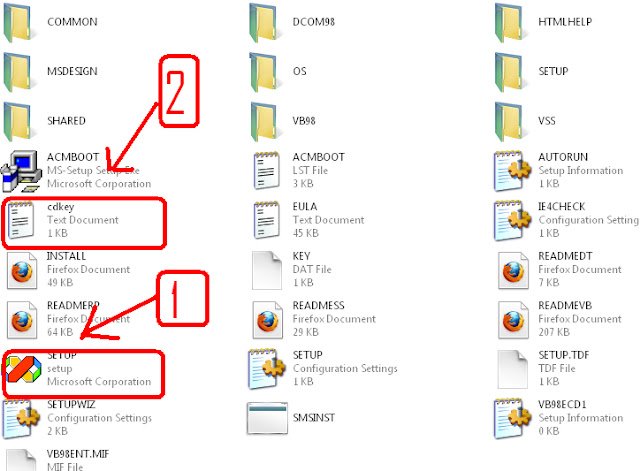Click the cdkey text document icon
640x471 pixels.
(20, 220)
